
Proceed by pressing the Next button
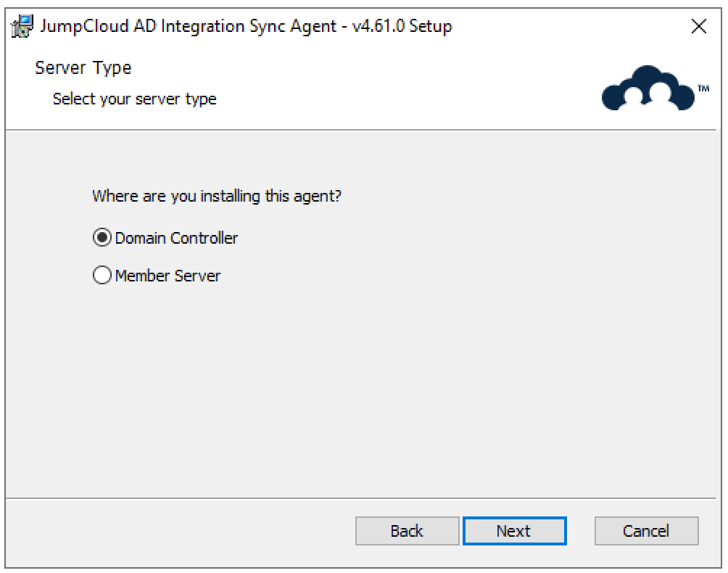tap(514, 531)
